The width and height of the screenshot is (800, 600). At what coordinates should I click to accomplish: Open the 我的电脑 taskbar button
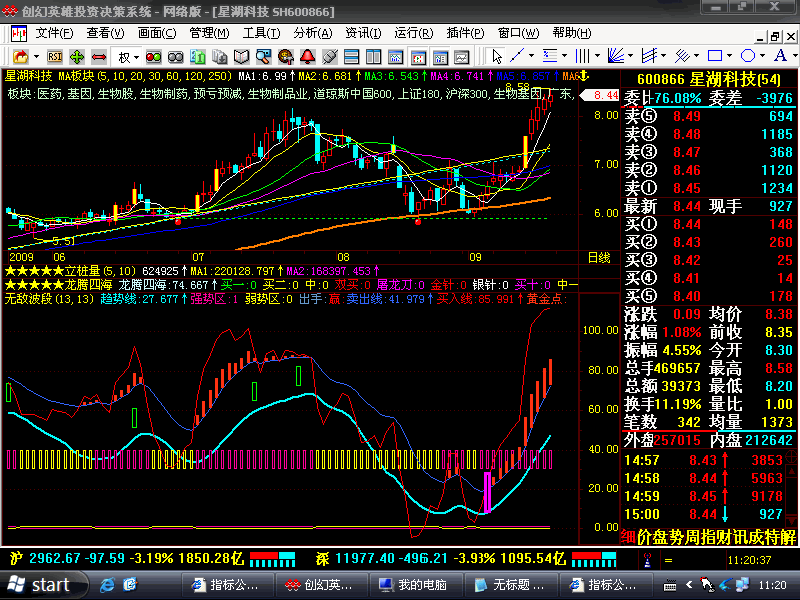coord(415,585)
